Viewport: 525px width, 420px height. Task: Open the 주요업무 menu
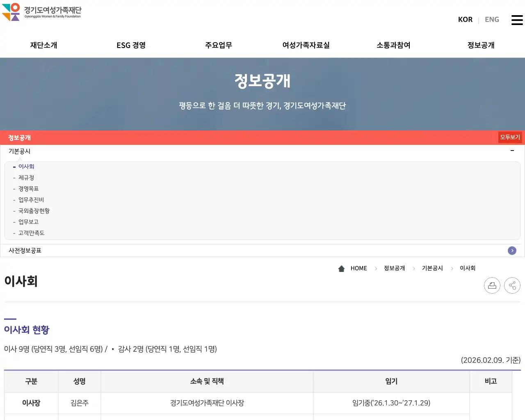click(219, 45)
